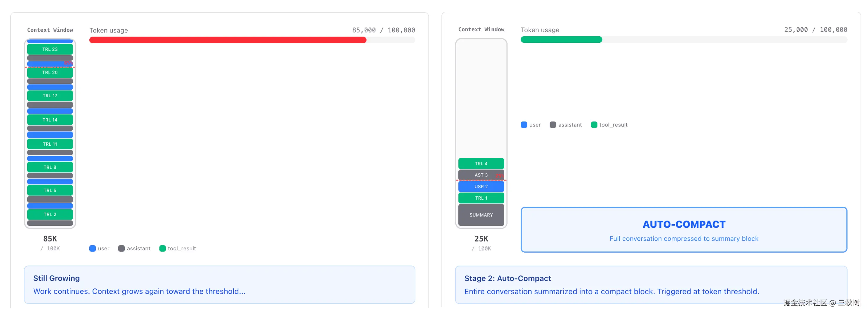Click the TRL 11 block

point(50,144)
